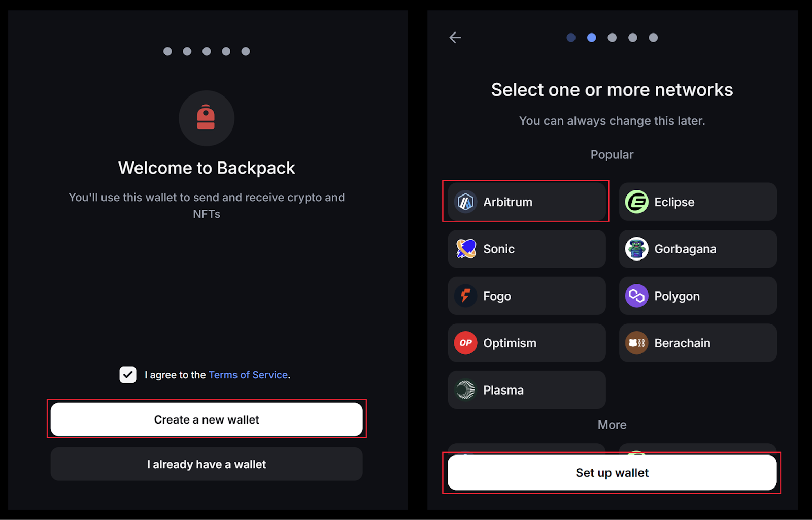Go back using the left arrow
The image size is (812, 520).
pos(455,37)
